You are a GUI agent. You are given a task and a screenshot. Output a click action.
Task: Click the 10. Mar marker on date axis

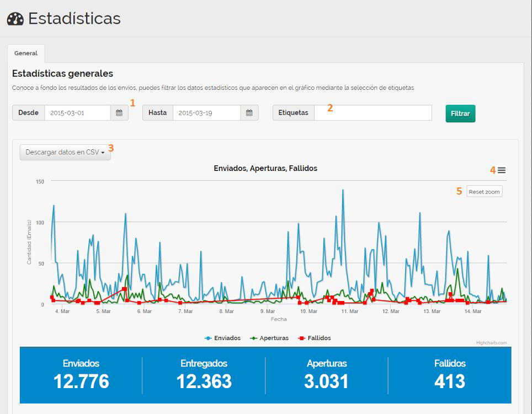pos(308,311)
